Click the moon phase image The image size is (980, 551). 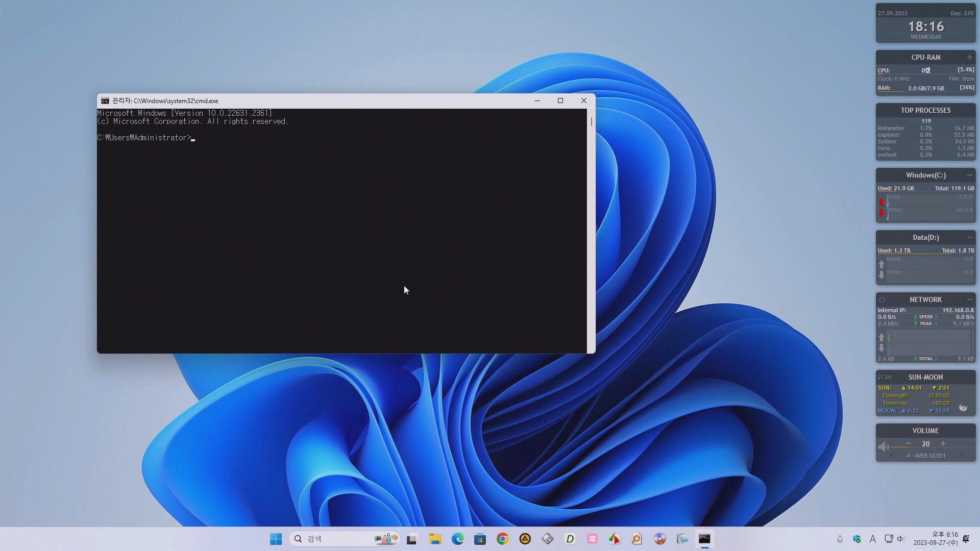[963, 407]
